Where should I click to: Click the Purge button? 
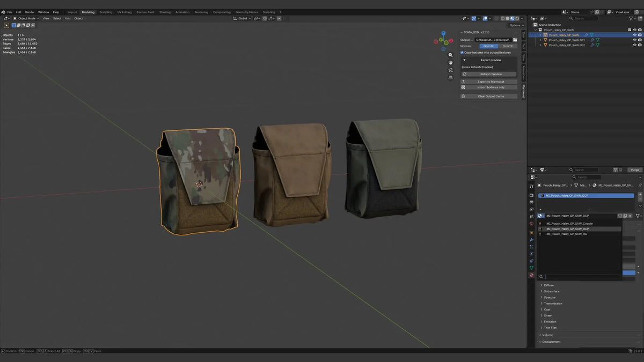coord(635,170)
